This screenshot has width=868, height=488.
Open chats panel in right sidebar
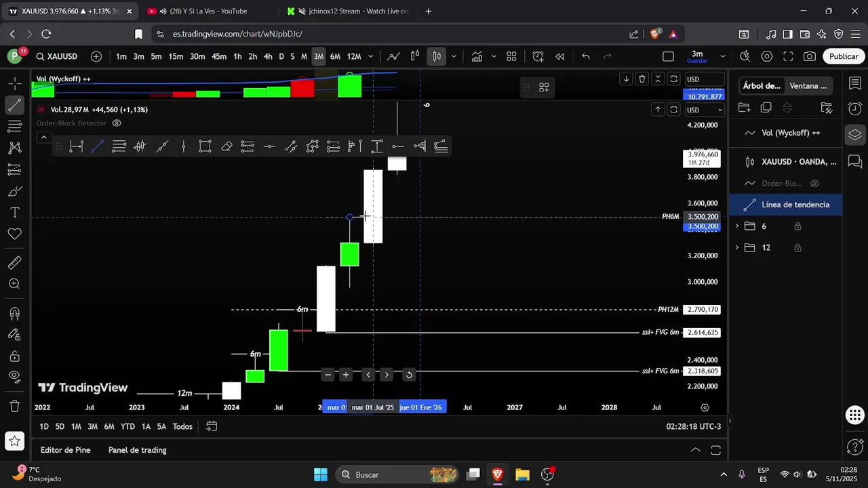point(854,161)
